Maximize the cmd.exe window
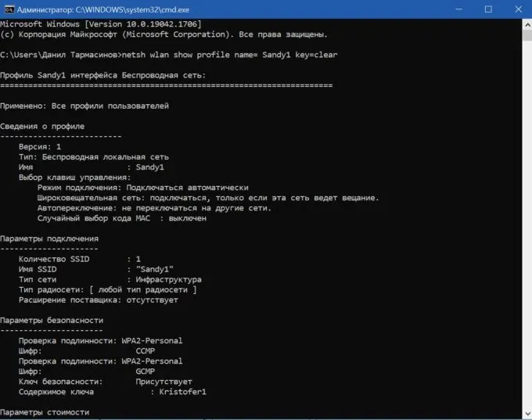532x420 pixels. (x=487, y=9)
